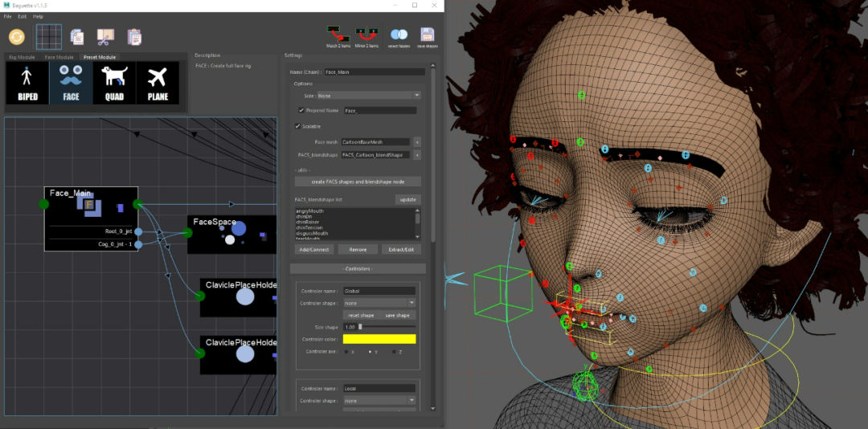868x429 pixels.
Task: Click the save shapes floppy icon
Action: pyautogui.click(x=427, y=35)
